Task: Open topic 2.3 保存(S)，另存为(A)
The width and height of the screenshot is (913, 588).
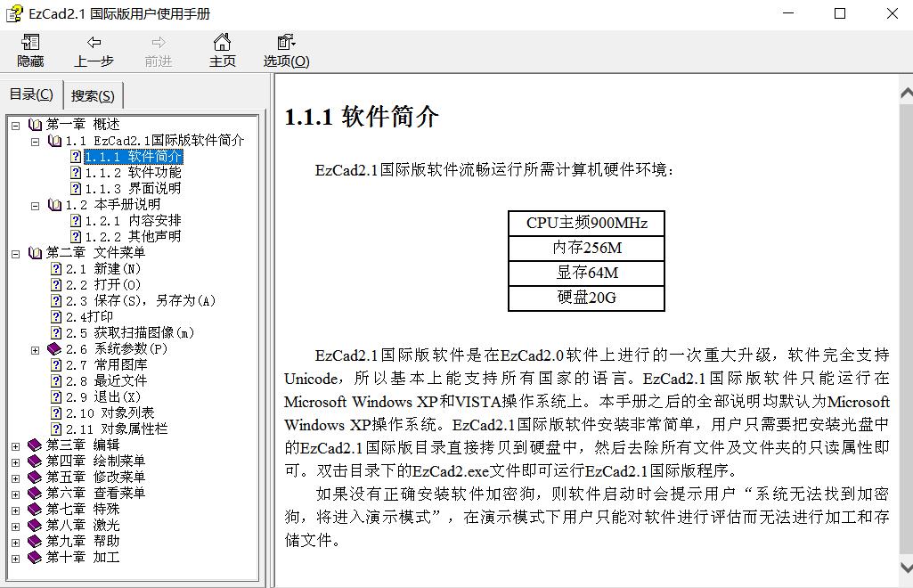Action: 141,301
